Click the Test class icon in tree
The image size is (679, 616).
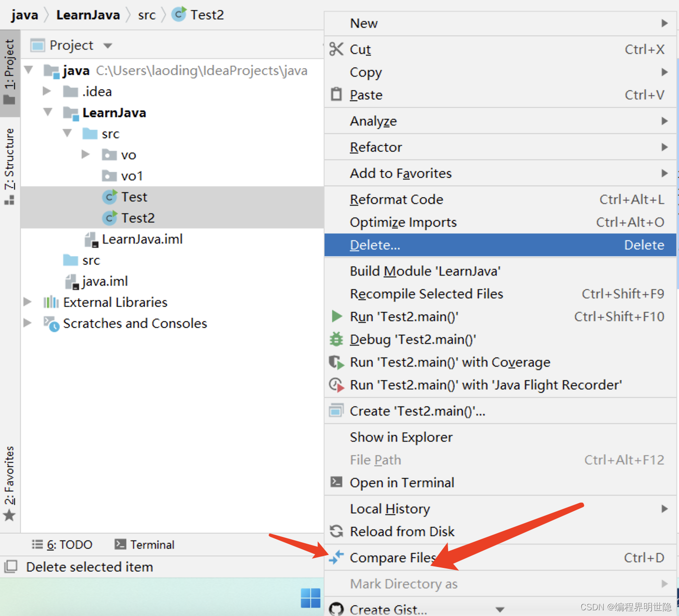coord(110,197)
